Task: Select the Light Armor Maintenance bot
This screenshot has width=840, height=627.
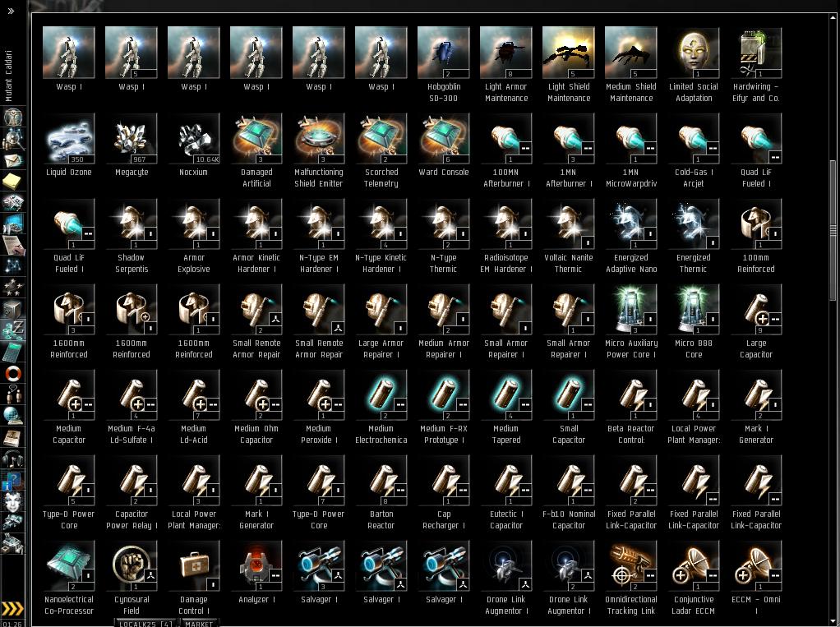Action: coord(506,65)
